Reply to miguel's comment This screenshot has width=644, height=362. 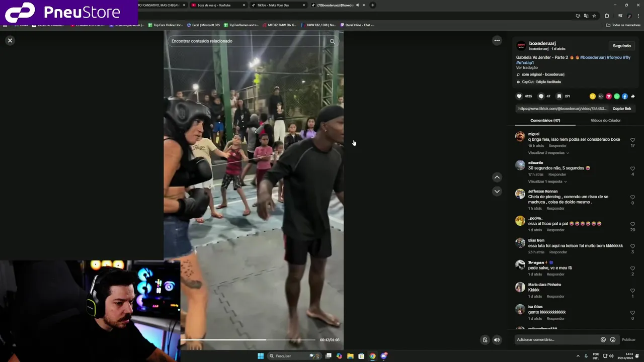557,146
